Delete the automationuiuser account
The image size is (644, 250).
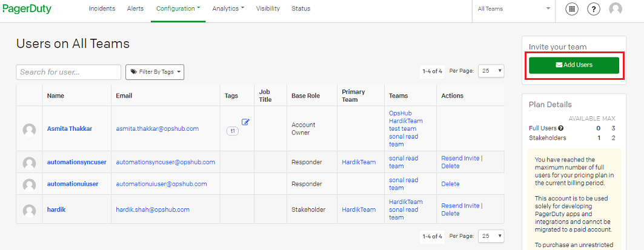[450, 184]
